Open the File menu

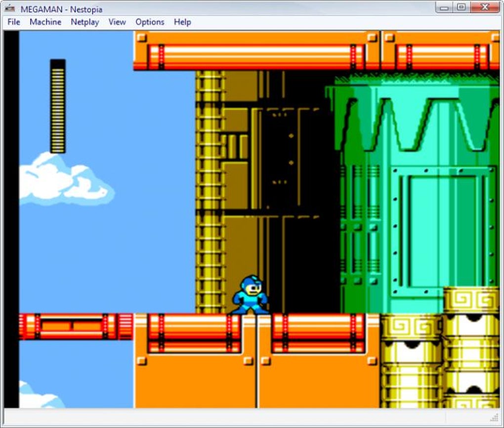point(14,22)
